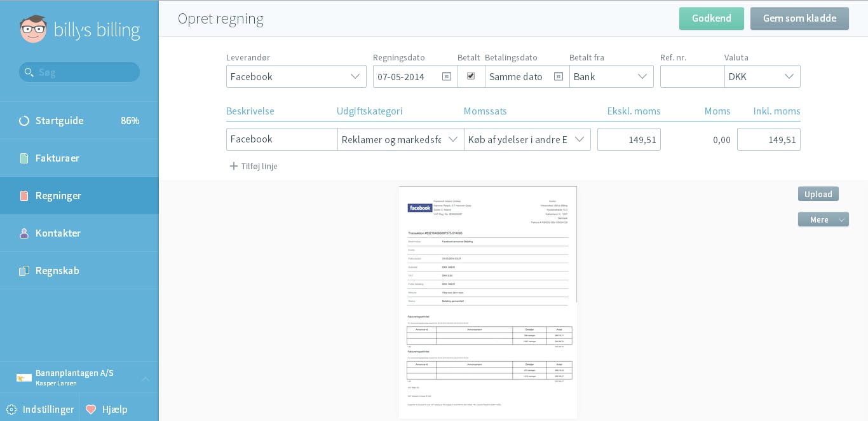Expand the company switcher chevron
Viewport: 868px width, 421px height.
[x=146, y=379]
